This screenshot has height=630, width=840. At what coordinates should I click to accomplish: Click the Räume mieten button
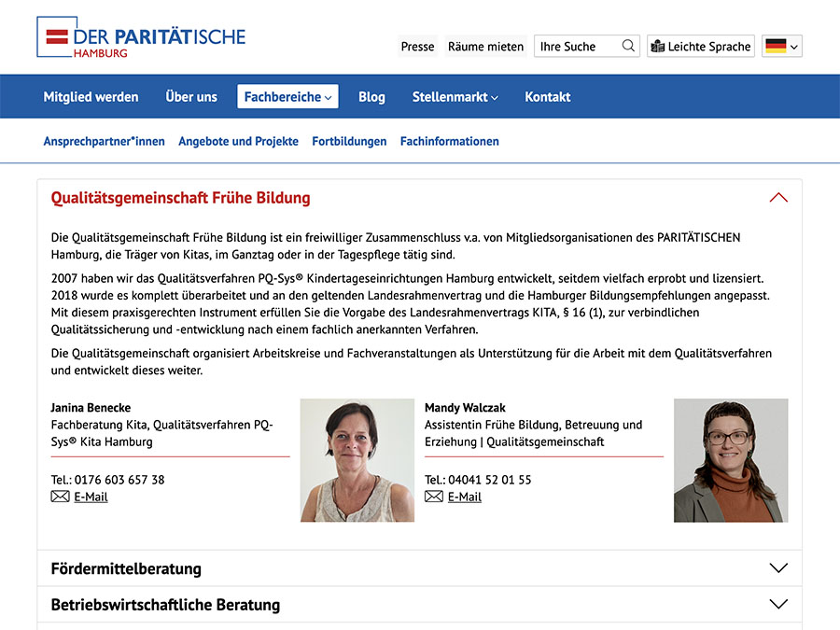click(485, 47)
